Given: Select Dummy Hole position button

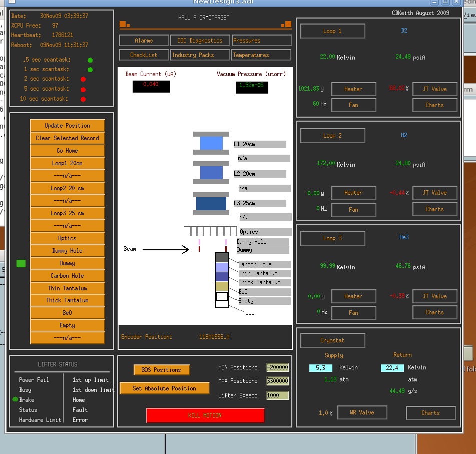Looking at the screenshot, I should pyautogui.click(x=68, y=251).
